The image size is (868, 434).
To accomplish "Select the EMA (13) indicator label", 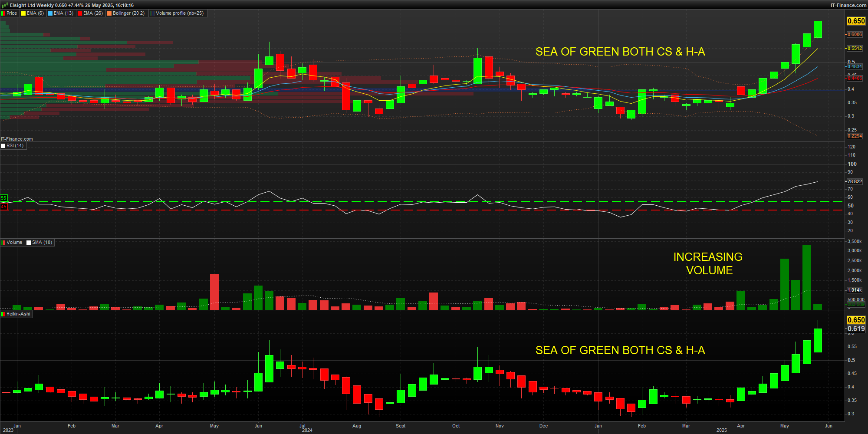I will (x=63, y=13).
